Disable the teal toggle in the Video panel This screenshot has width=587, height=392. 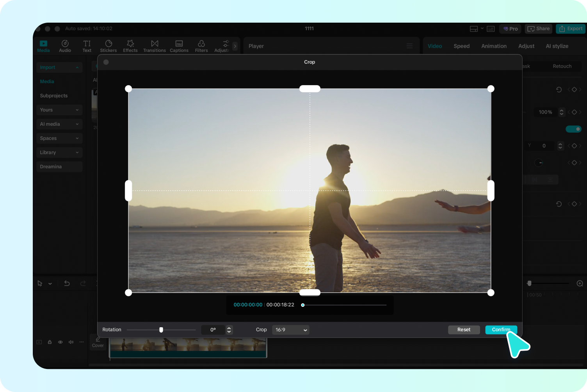click(x=573, y=129)
